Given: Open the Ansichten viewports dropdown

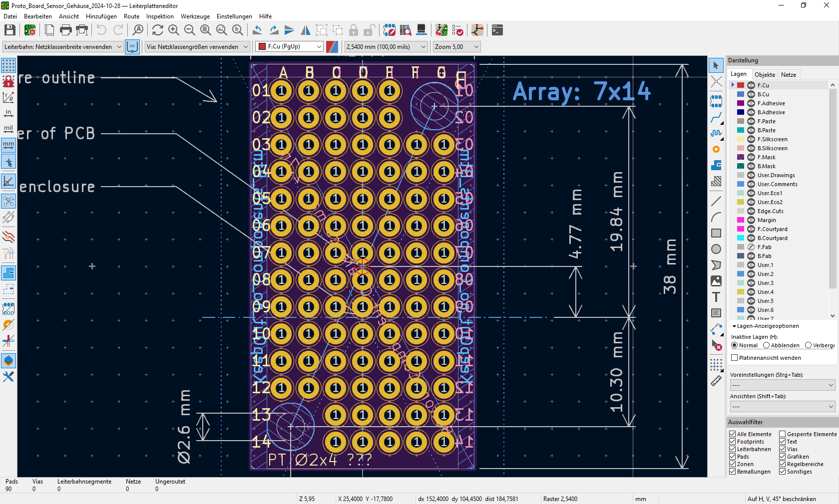Looking at the screenshot, I should tap(782, 407).
